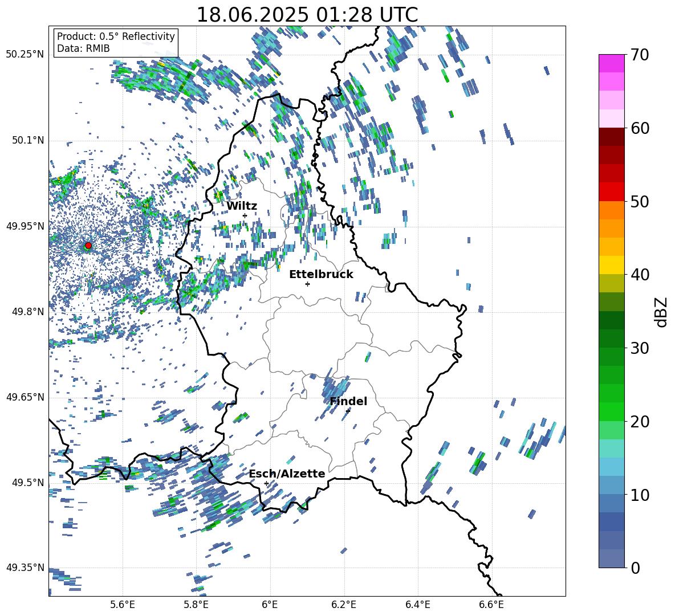Click the 50.25°N latitude label
The height and width of the screenshot is (616, 675).
coord(25,55)
